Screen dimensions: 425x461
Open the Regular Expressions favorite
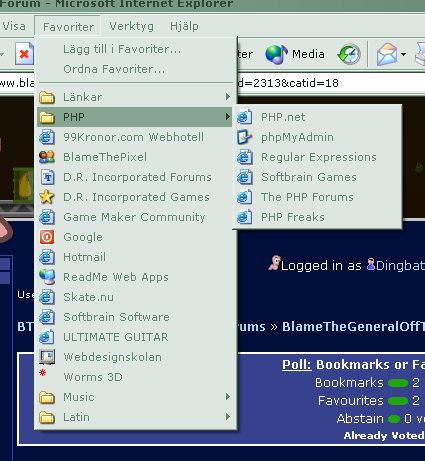319,157
